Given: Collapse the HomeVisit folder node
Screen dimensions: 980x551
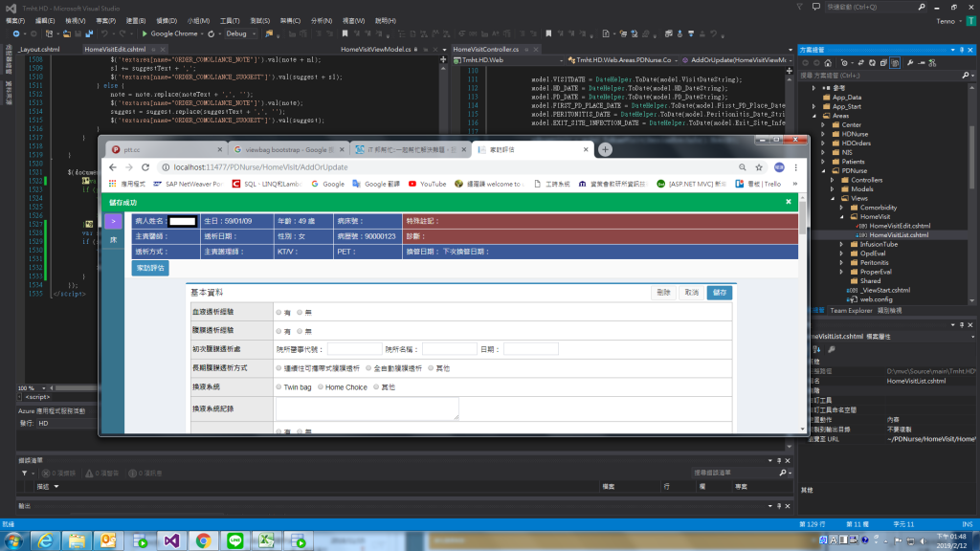Looking at the screenshot, I should pyautogui.click(x=842, y=217).
